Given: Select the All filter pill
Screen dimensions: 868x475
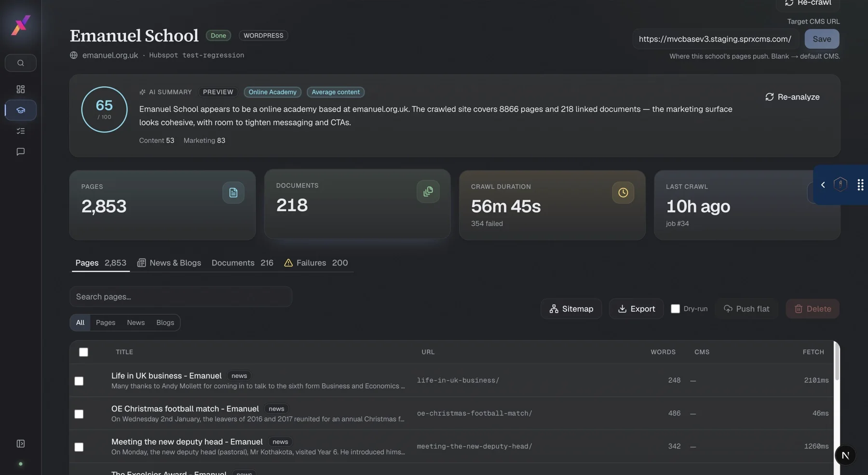Looking at the screenshot, I should coord(80,323).
